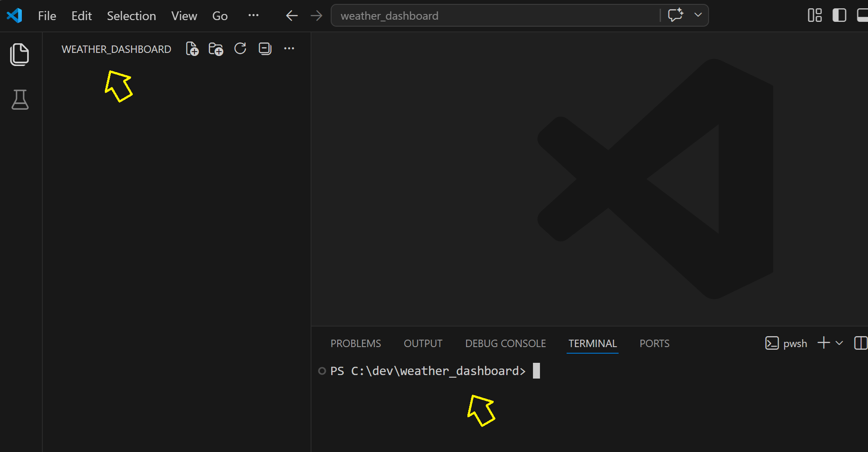868x452 pixels.
Task: Open the Copilot chat icon
Action: coord(675,15)
